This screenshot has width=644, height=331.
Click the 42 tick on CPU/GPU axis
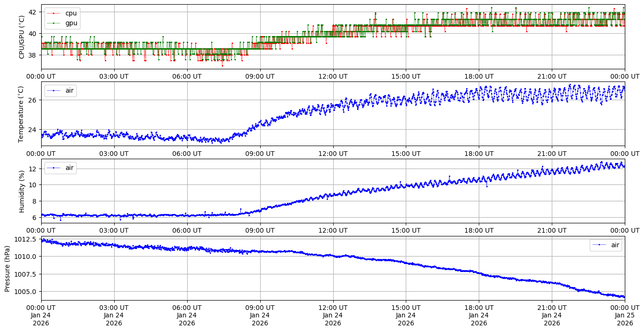pos(32,12)
